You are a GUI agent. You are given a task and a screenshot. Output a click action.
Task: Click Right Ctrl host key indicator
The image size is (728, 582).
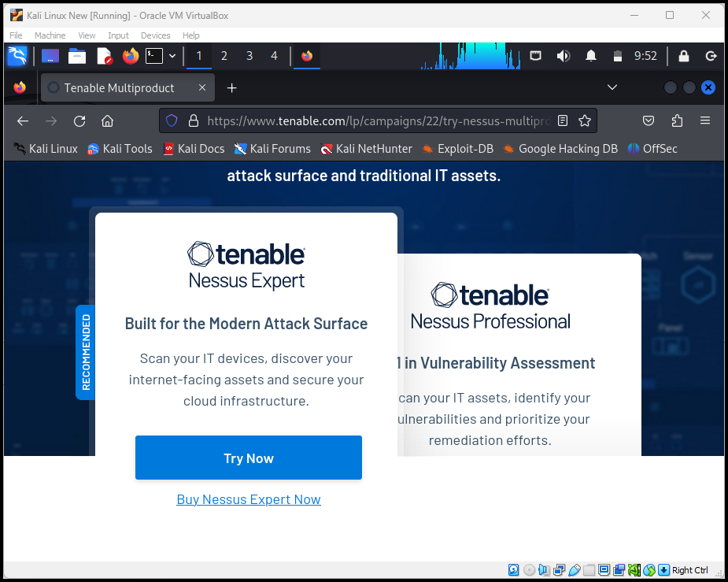pyautogui.click(x=690, y=570)
